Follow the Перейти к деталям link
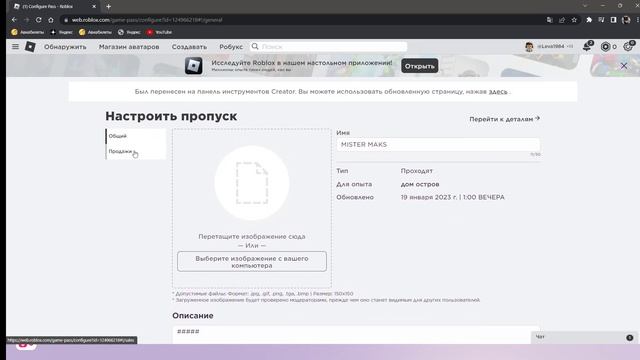 pyautogui.click(x=504, y=119)
